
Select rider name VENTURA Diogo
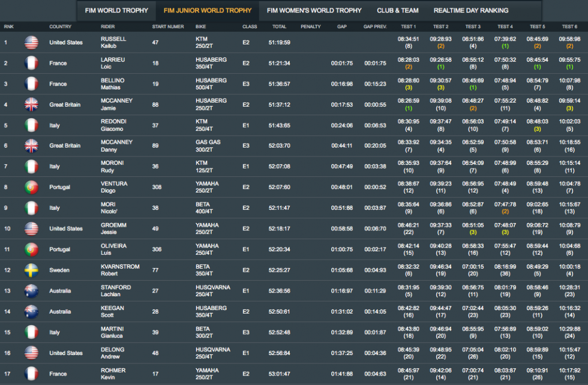(114, 187)
